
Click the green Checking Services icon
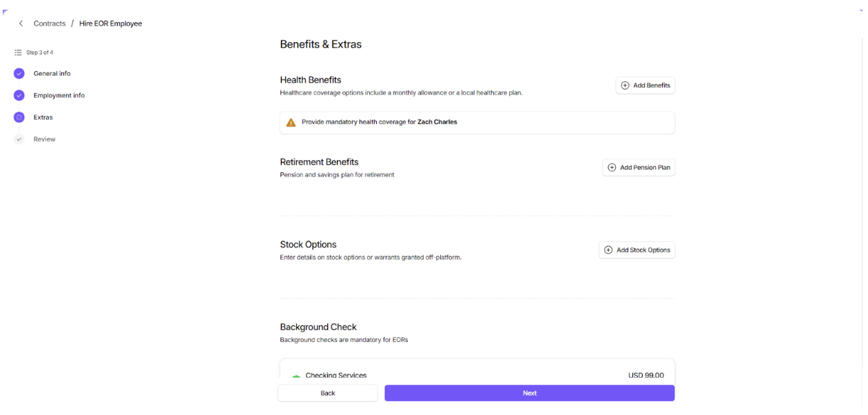pos(296,376)
